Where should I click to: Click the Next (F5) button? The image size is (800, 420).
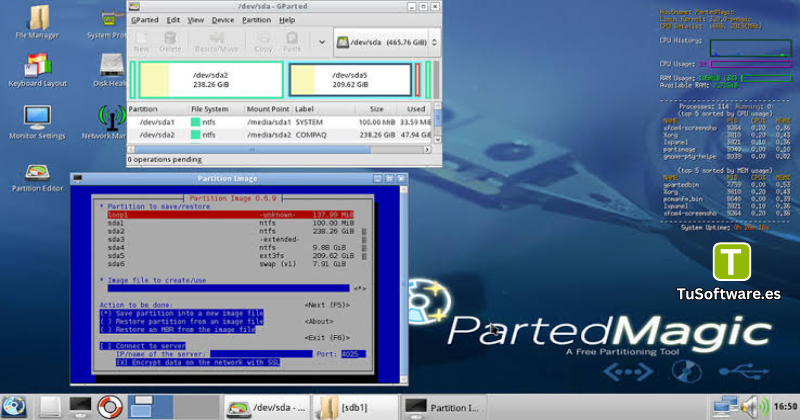point(327,305)
